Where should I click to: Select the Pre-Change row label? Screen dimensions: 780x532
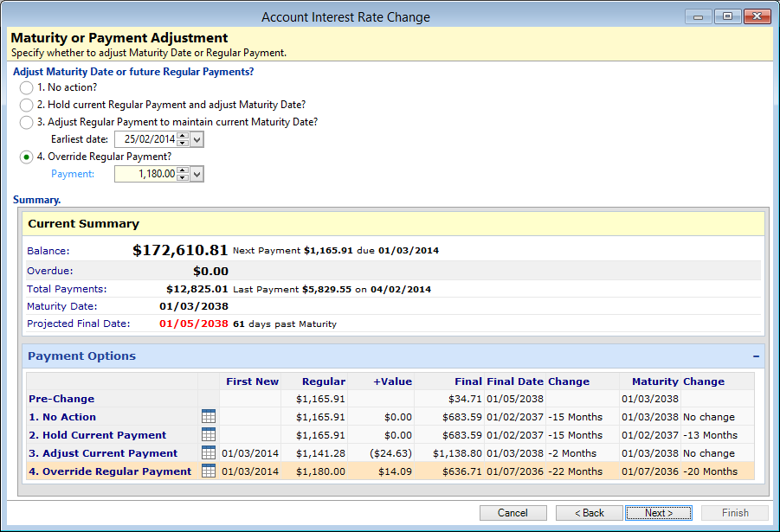coord(61,399)
